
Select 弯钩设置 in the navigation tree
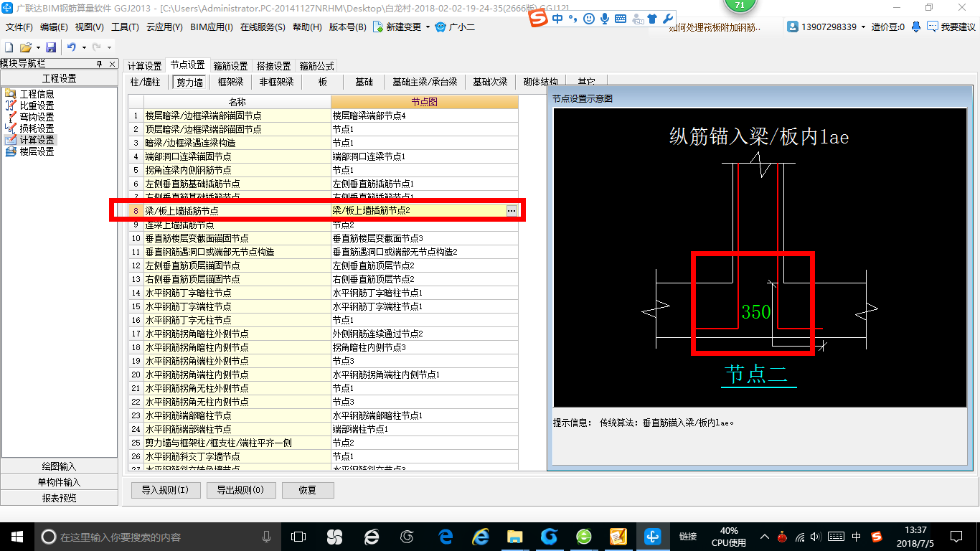[x=37, y=117]
